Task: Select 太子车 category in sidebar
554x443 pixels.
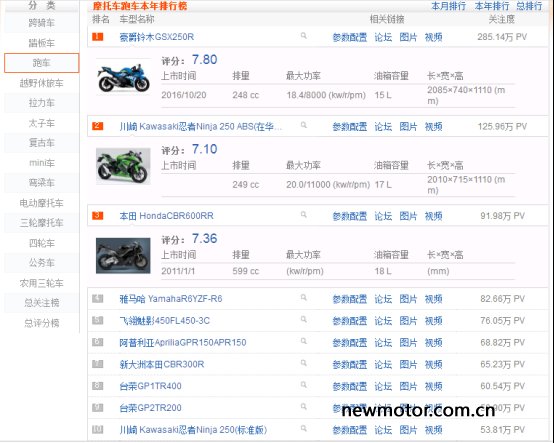Action: pos(42,123)
